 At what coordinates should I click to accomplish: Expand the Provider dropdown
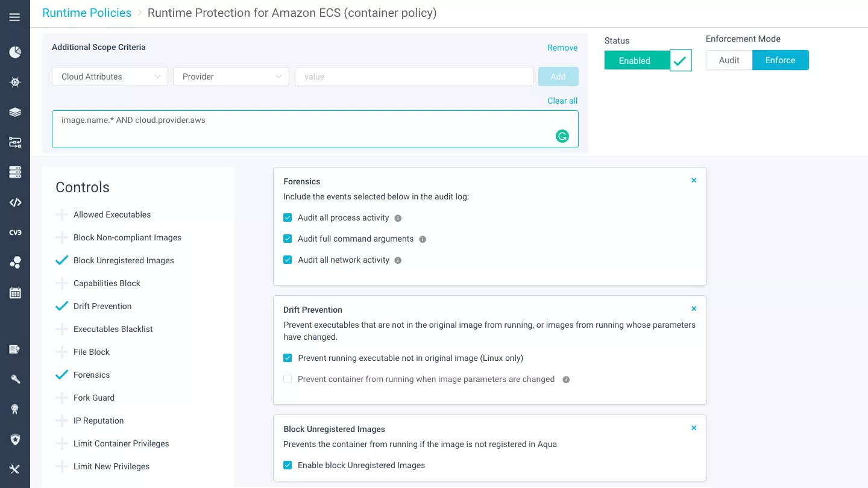(x=231, y=77)
